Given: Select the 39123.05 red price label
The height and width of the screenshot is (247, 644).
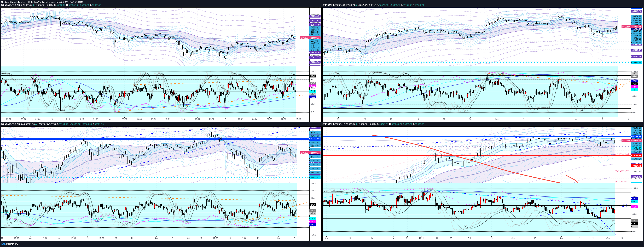Looking at the screenshot, I should pos(637,156).
